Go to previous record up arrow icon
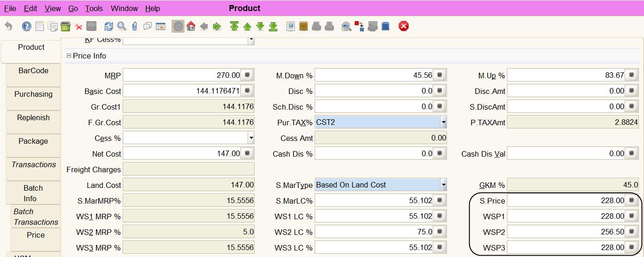The image size is (644, 257). tap(247, 26)
